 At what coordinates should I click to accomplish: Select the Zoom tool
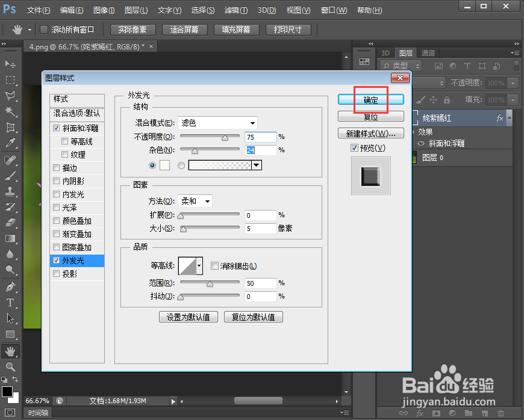click(10, 367)
